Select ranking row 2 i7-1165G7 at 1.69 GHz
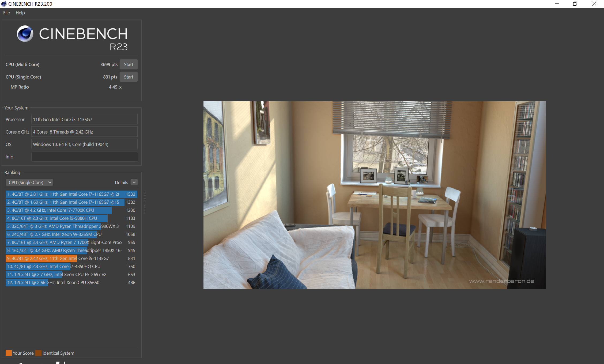 pos(71,202)
